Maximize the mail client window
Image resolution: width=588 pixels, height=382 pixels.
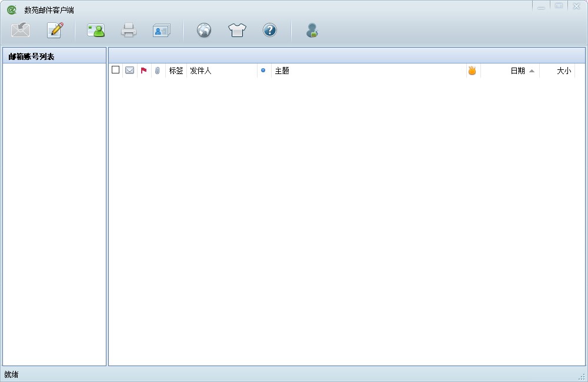559,6
